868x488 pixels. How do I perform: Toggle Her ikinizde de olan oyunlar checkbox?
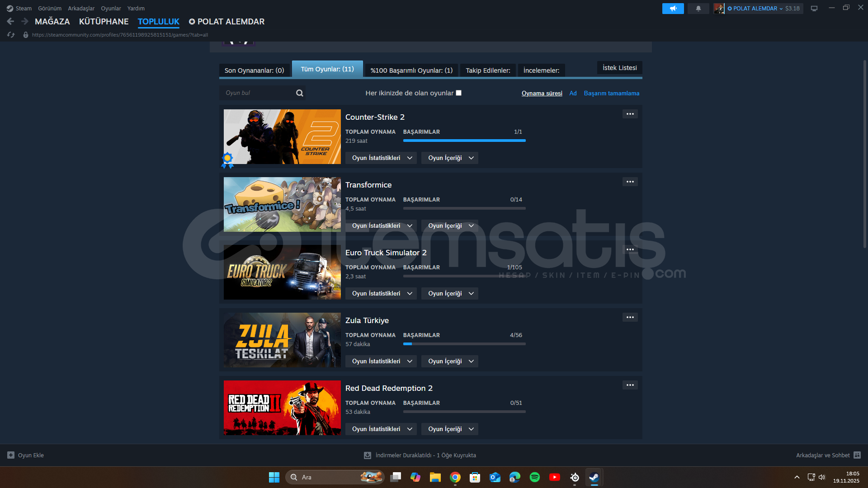(x=458, y=93)
